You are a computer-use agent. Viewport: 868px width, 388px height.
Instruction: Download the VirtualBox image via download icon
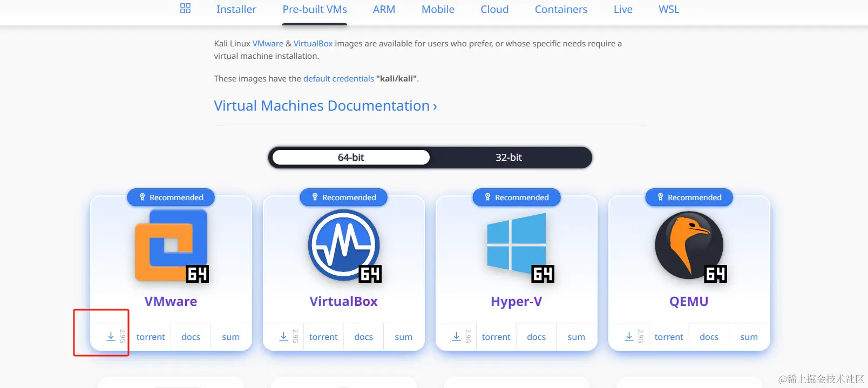coord(283,336)
